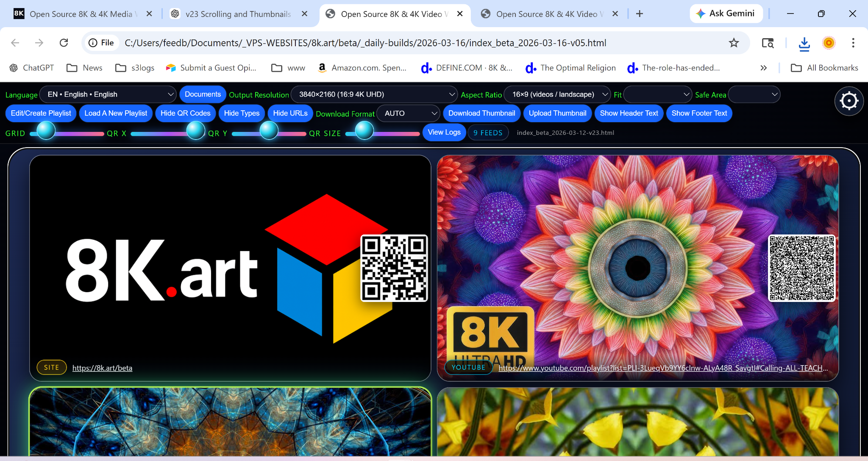Select the blue fractal thumbnail card

point(231,422)
